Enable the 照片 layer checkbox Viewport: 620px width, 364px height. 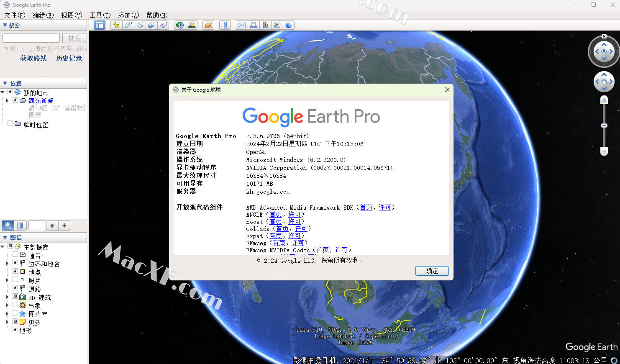pyautogui.click(x=15, y=279)
